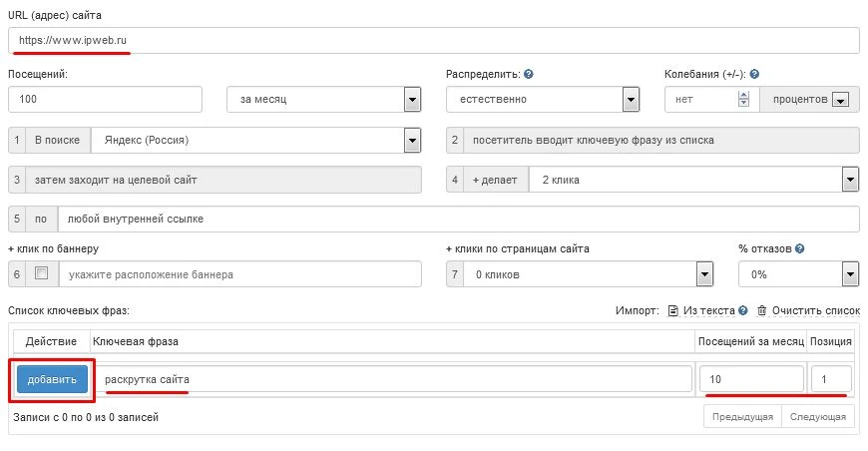Click the Колебания spinner arrows
The height and width of the screenshot is (451, 868).
(743, 99)
